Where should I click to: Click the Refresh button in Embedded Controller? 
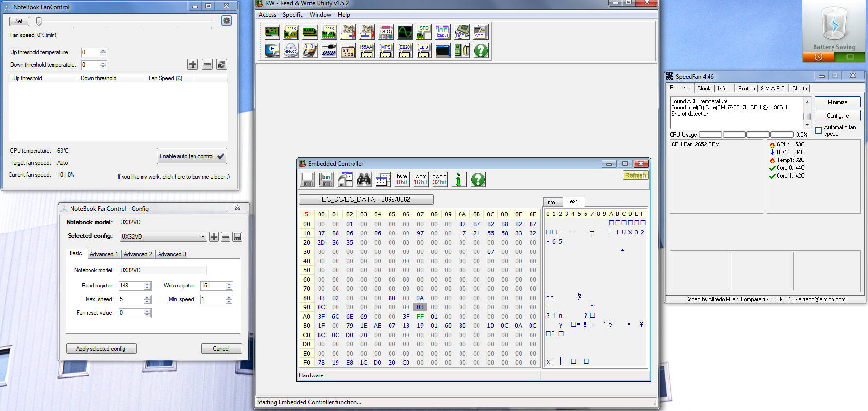pos(636,175)
